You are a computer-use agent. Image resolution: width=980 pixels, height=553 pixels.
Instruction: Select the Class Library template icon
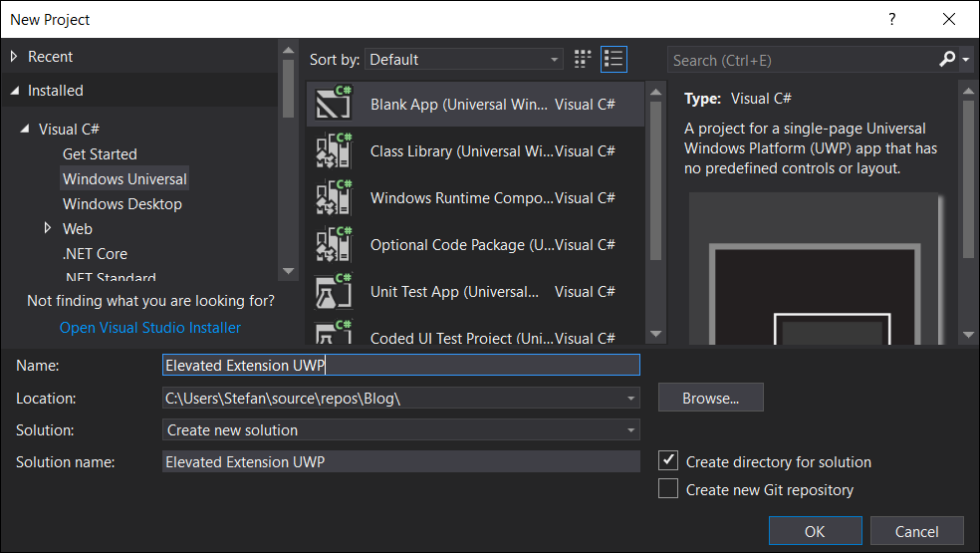[x=334, y=150]
